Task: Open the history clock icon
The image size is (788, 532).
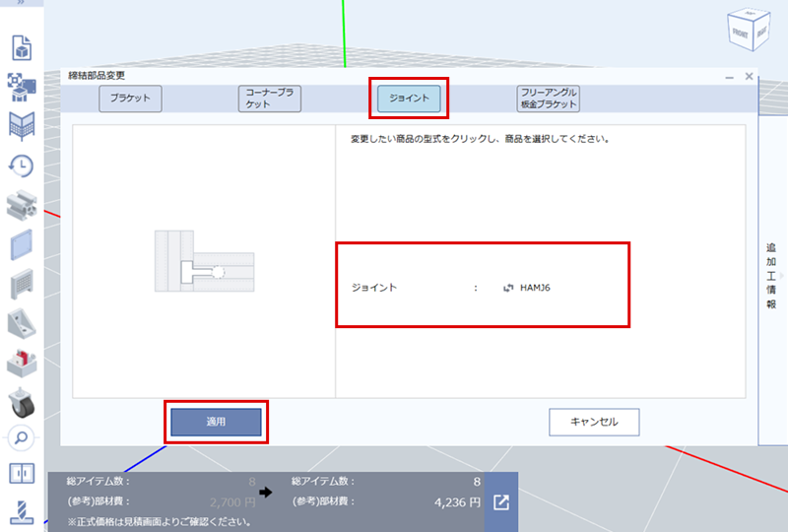Action: 21,166
